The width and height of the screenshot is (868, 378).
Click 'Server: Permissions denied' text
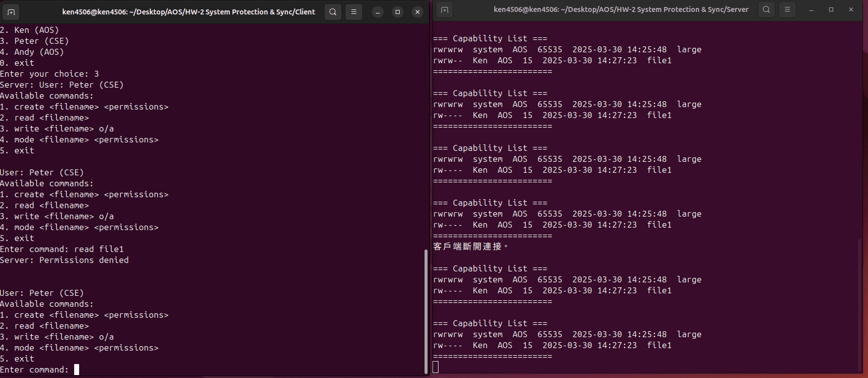[x=64, y=260]
